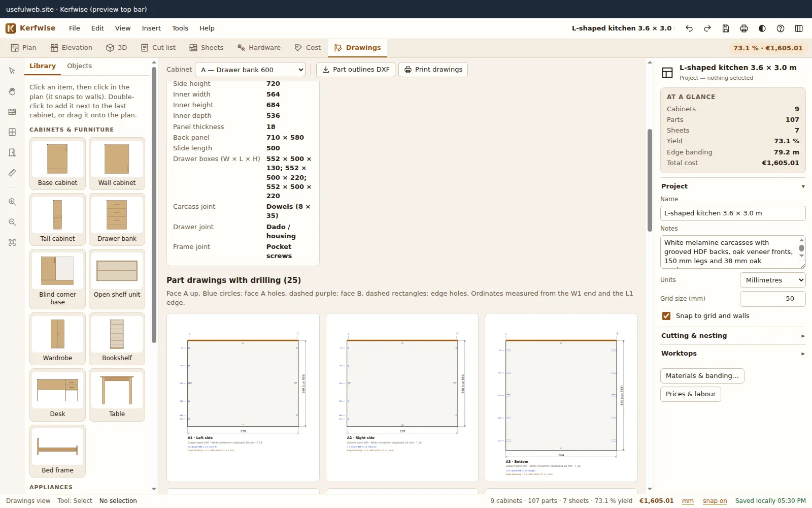The image size is (812, 508).
Task: Open the Units Millimetres dropdown
Action: coord(772,280)
